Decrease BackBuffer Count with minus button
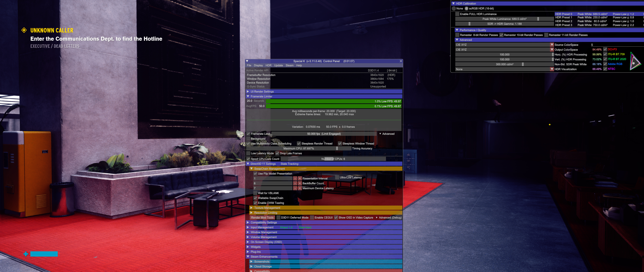Viewport: 644px width, 272px height. click(295, 183)
